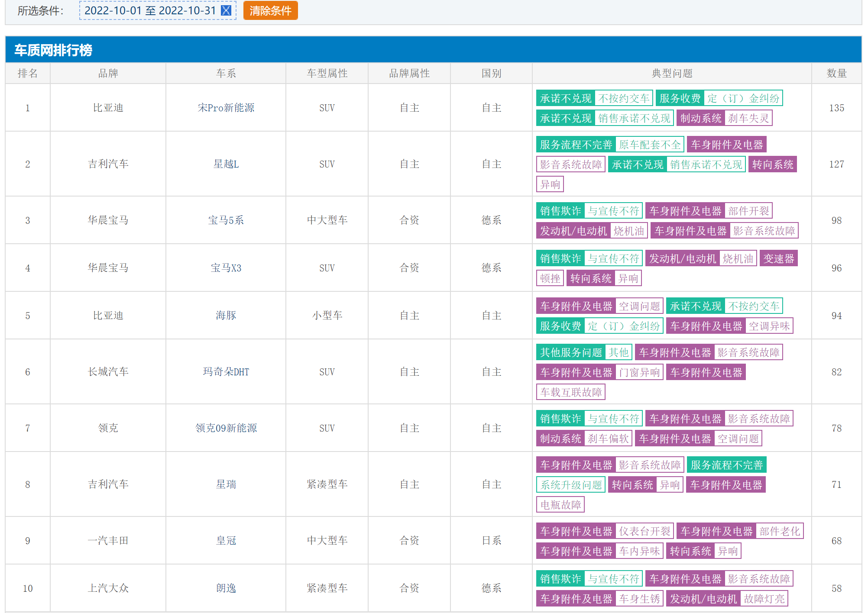Image resolution: width=868 pixels, height=613 pixels.
Task: Open the 朗逸 series link
Action: point(226,588)
